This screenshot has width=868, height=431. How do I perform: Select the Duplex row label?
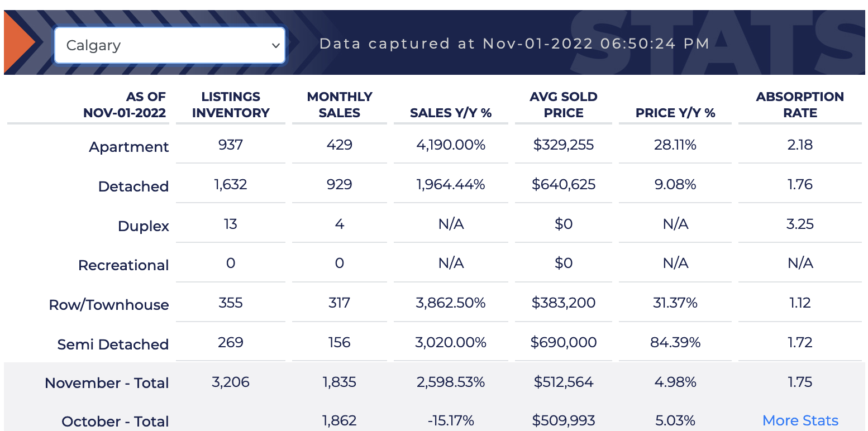coord(144,226)
